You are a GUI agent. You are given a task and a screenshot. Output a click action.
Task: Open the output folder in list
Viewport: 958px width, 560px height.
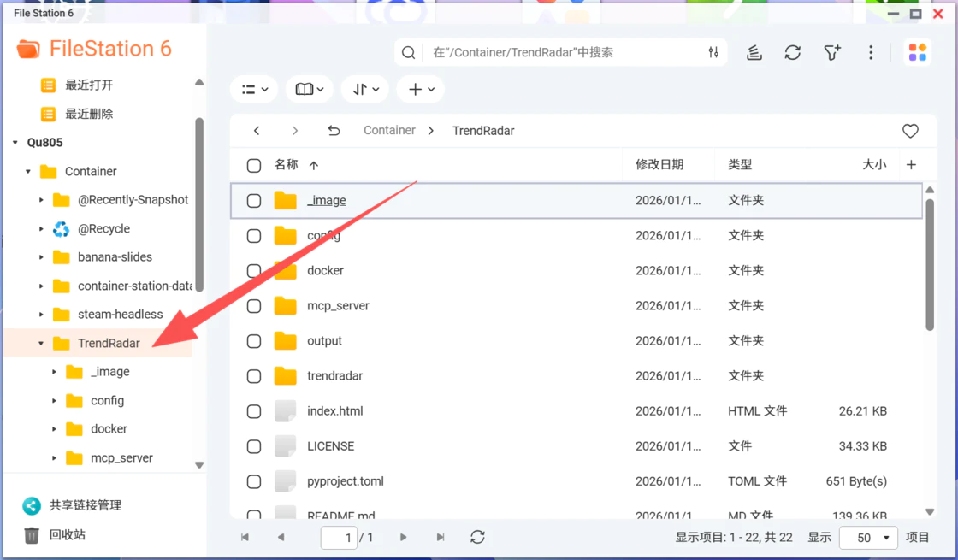click(324, 341)
